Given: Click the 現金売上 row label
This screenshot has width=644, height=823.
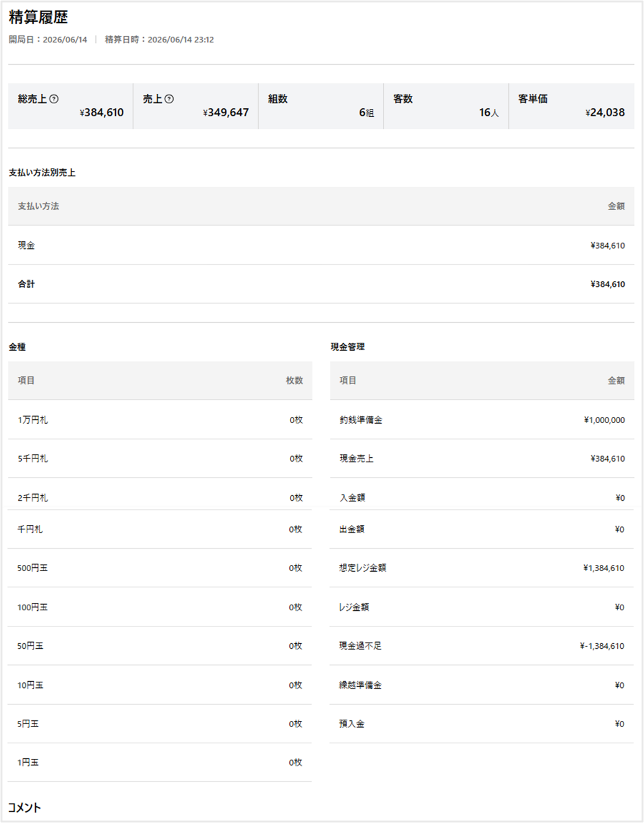Looking at the screenshot, I should pyautogui.click(x=357, y=458).
